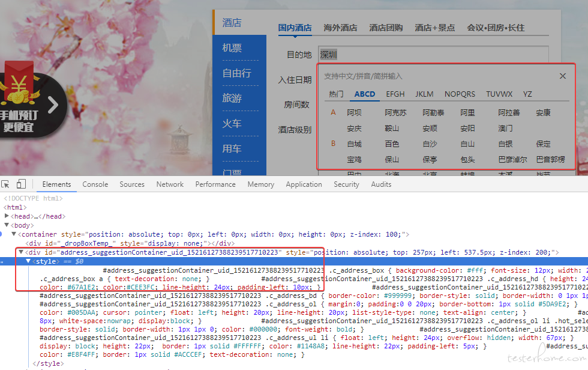Select the NOPQRS city tab
This screenshot has height=370, width=588.
point(460,94)
